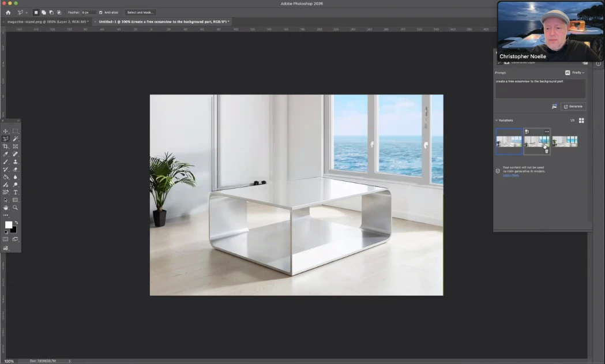Click the Home icon in options bar
The width and height of the screenshot is (605, 364).
pos(8,12)
